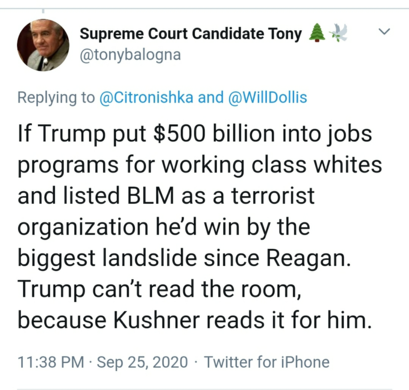Open the @Citronishka mention link

[x=146, y=98]
